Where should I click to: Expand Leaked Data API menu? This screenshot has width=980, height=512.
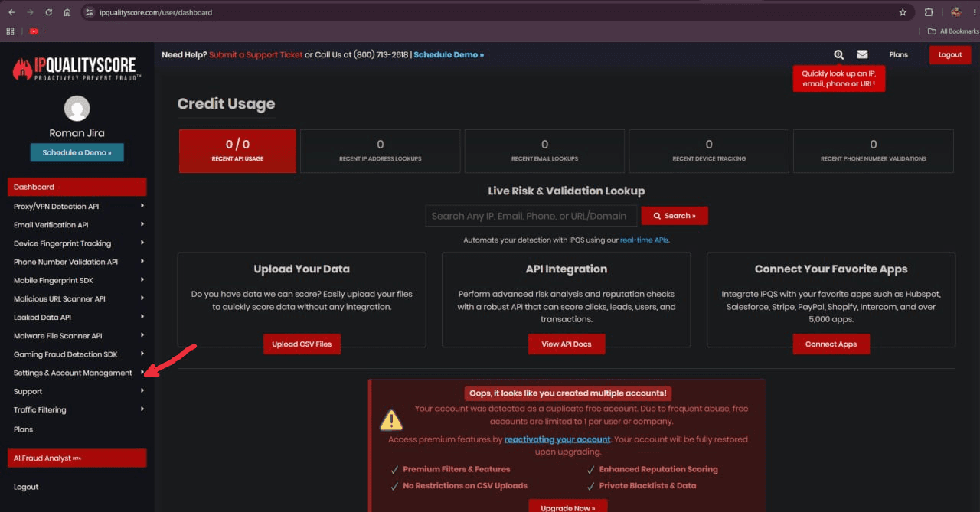(x=77, y=317)
